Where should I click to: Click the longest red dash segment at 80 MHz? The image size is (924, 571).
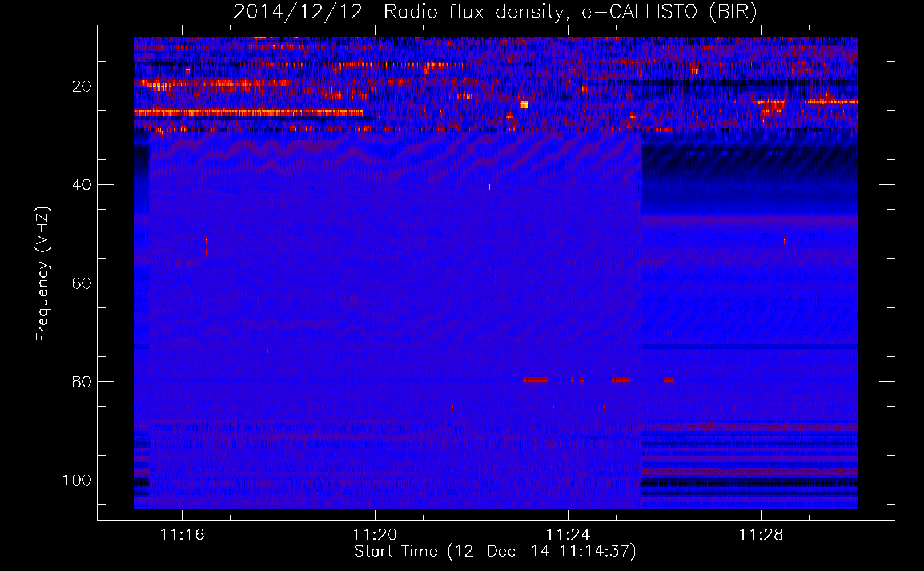coord(538,380)
